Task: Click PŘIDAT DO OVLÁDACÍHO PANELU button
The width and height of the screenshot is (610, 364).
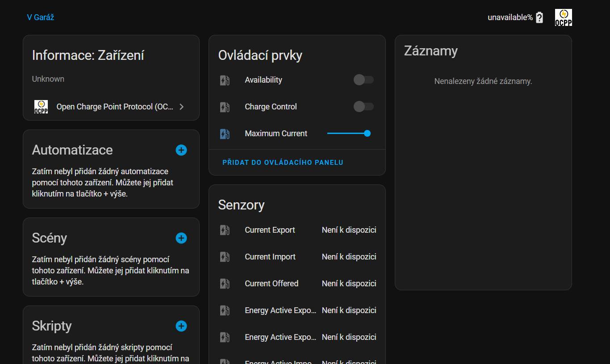Action: point(283,163)
